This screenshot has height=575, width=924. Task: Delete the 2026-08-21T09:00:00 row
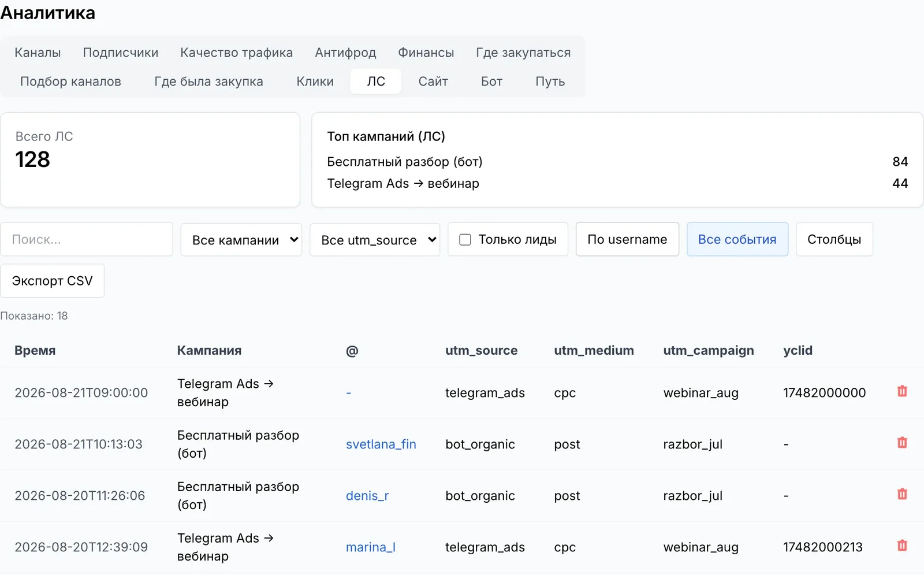[x=902, y=391]
